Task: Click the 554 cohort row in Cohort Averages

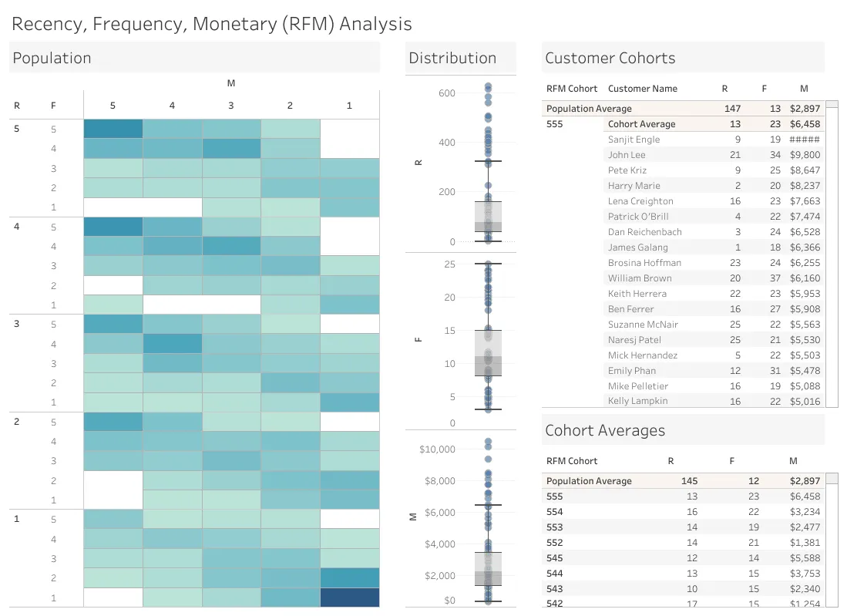Action: point(683,512)
